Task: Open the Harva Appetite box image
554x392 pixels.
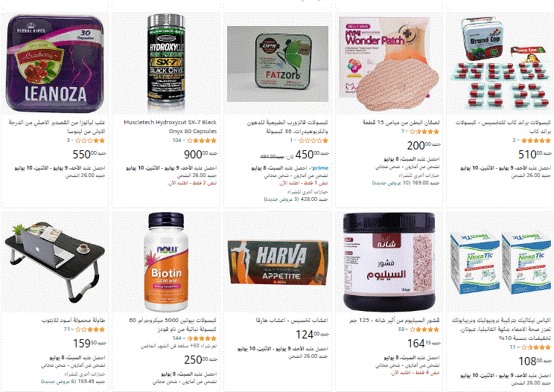Action: point(278,263)
